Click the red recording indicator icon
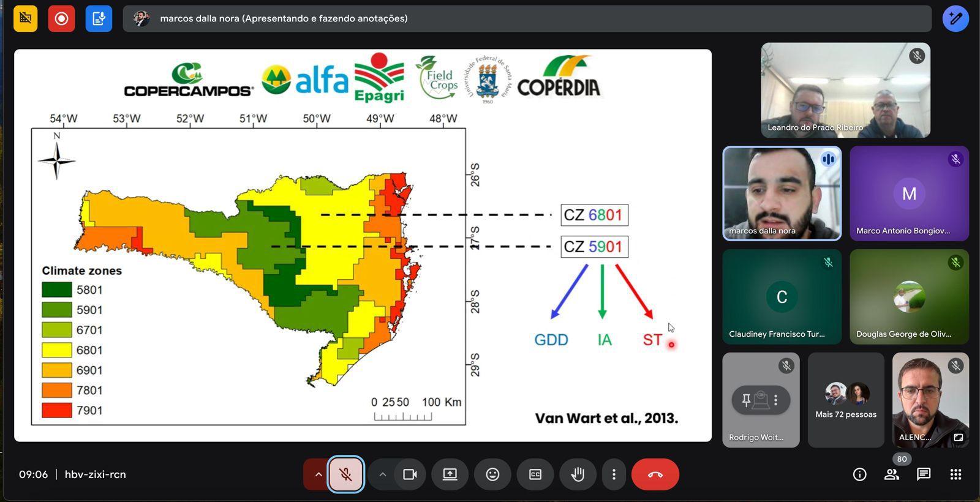 tap(61, 18)
